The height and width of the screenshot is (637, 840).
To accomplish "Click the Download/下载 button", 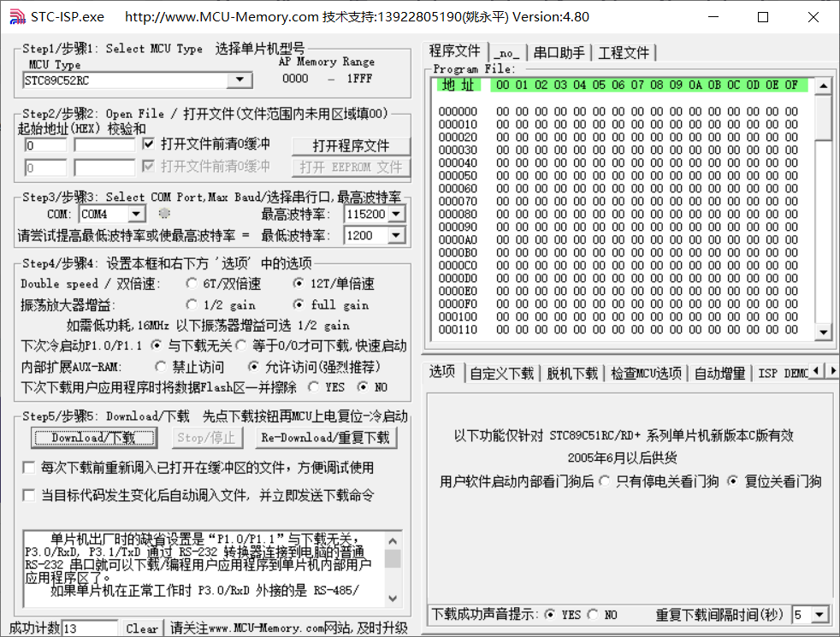I will coord(93,438).
